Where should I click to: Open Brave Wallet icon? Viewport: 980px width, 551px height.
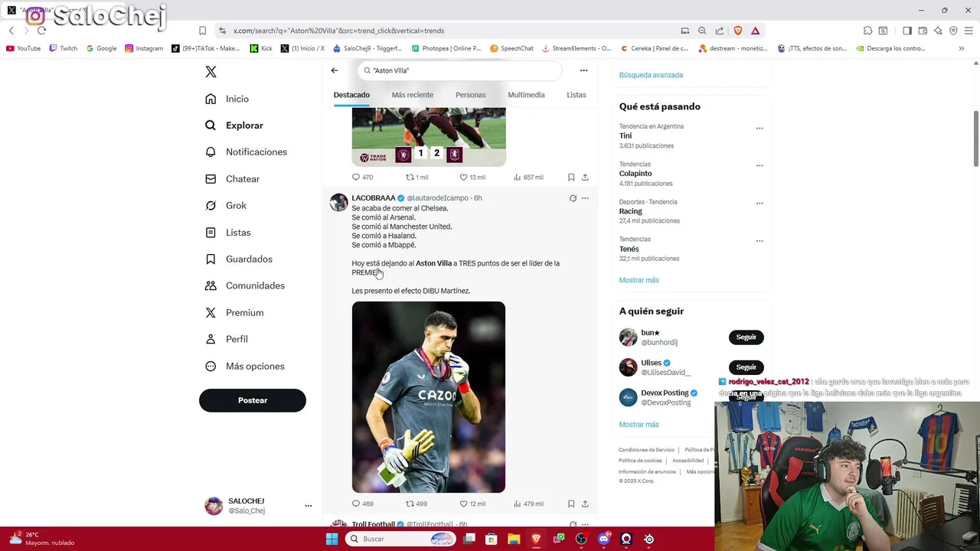[x=923, y=31]
